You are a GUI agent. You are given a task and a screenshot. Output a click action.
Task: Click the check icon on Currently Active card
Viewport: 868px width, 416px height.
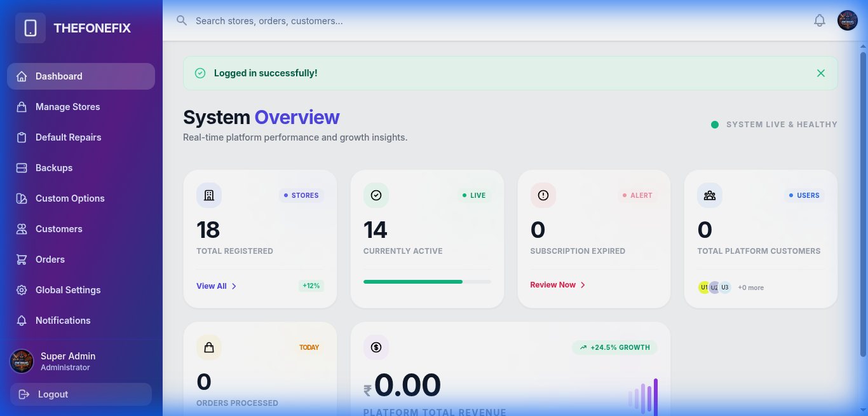click(376, 195)
